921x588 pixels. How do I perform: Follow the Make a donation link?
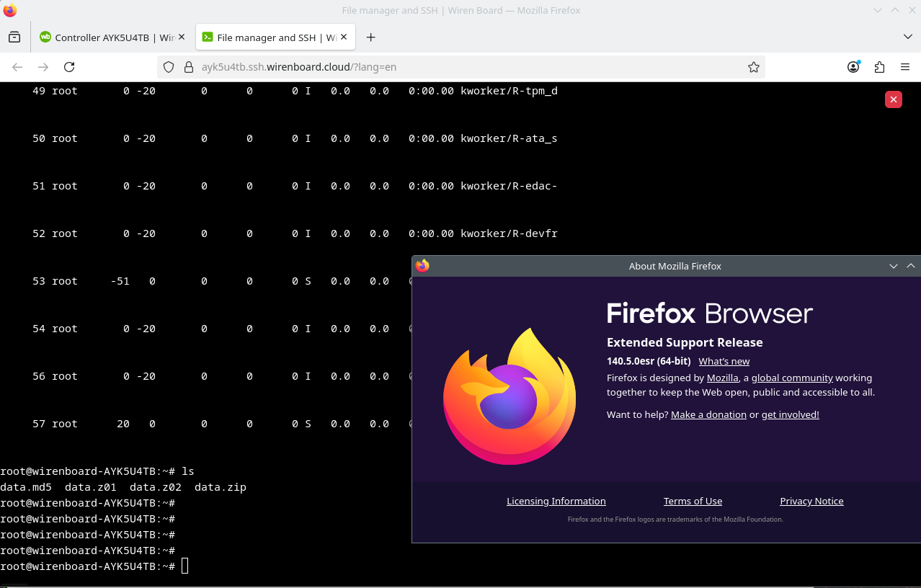[x=708, y=414]
